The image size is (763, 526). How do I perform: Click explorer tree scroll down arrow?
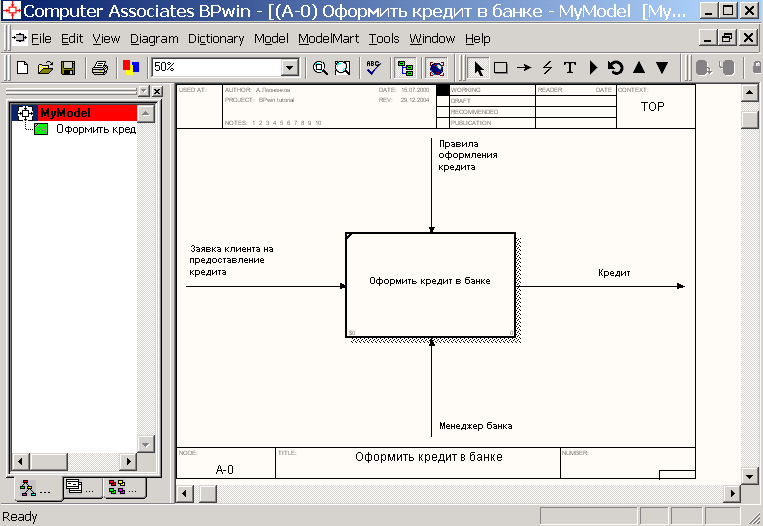coord(145,444)
